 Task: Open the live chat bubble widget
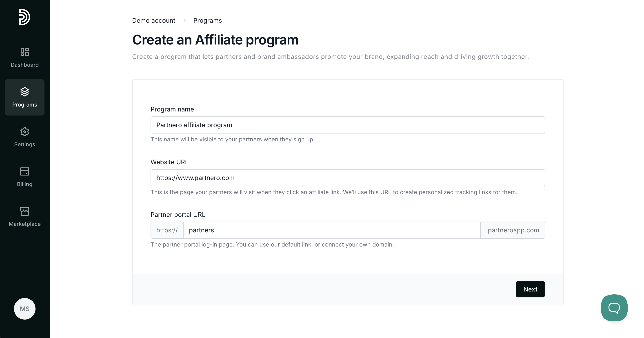[614, 308]
